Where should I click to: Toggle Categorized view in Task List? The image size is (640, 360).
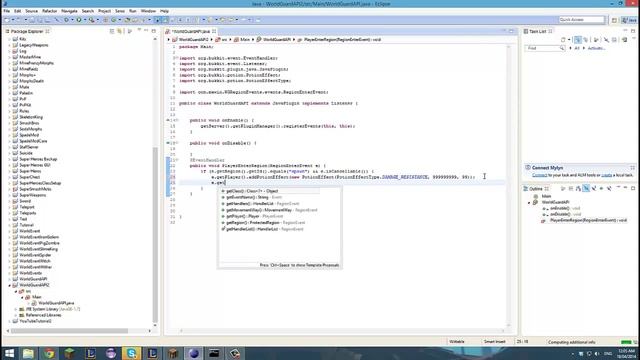tap(578, 40)
